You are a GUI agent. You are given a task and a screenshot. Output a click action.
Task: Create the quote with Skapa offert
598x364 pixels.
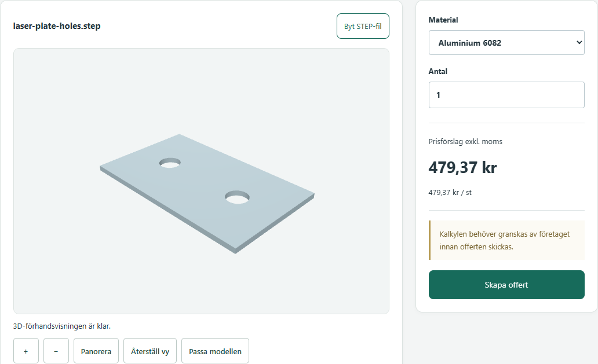(506, 285)
